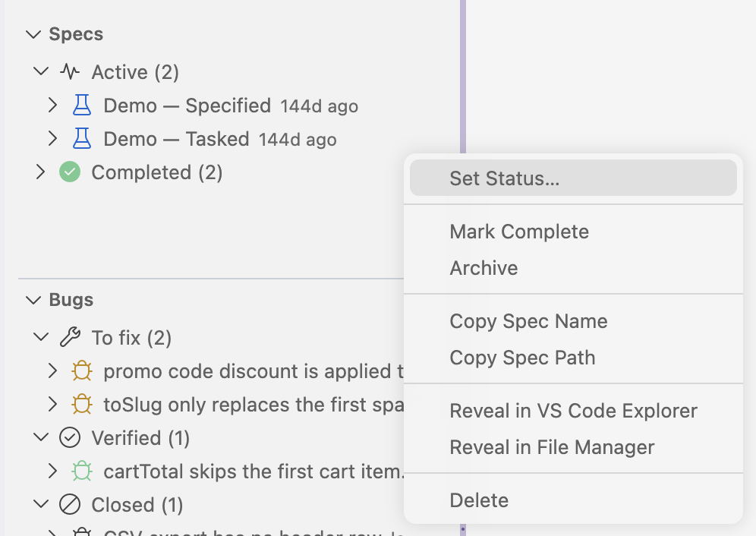756x536 pixels.
Task: Click the circle-slash icon for Closed
Action: click(x=70, y=505)
